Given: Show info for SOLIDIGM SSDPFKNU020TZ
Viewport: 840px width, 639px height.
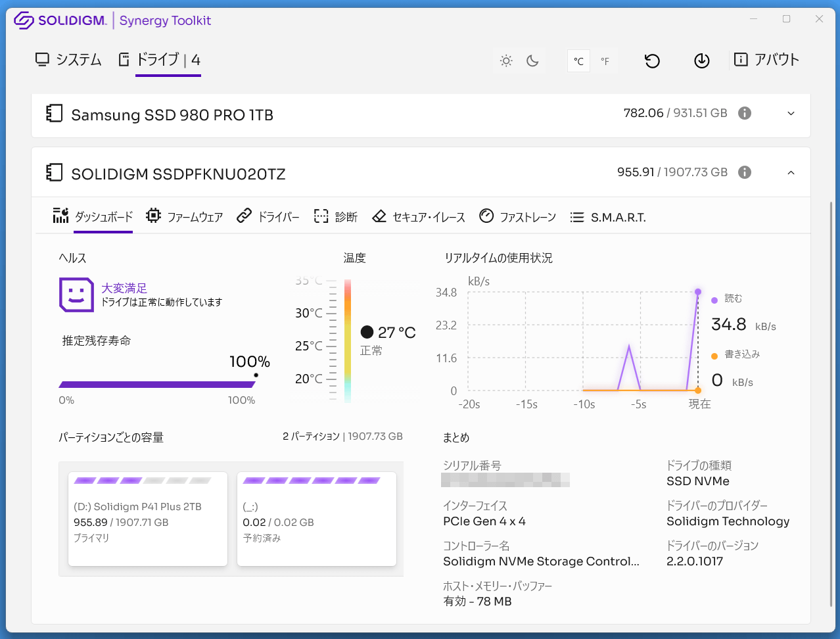Looking at the screenshot, I should click(745, 172).
